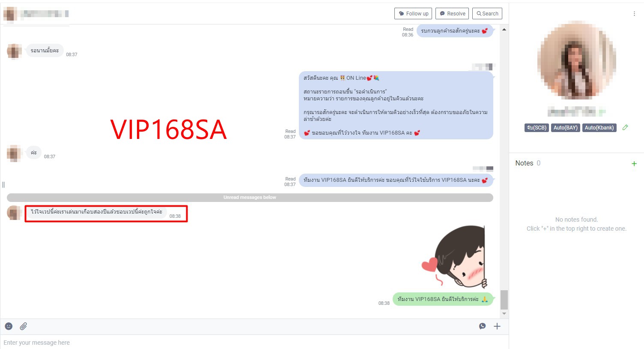Viewport: 644px width, 349px height.
Task: Click the chat scrollbar thumb
Action: (504, 300)
